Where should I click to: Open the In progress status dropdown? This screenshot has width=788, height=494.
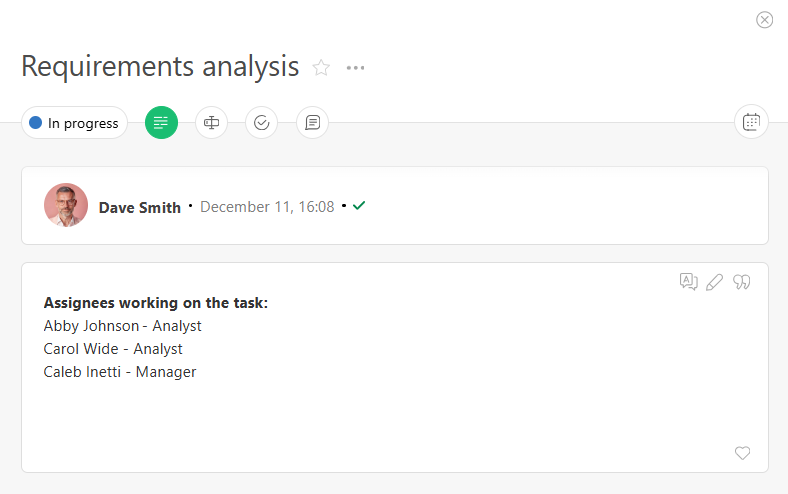[74, 123]
